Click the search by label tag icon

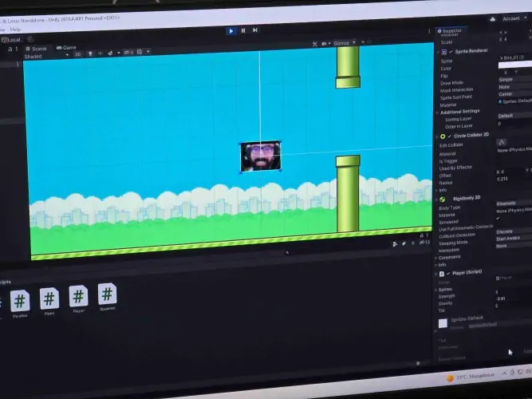[404, 243]
